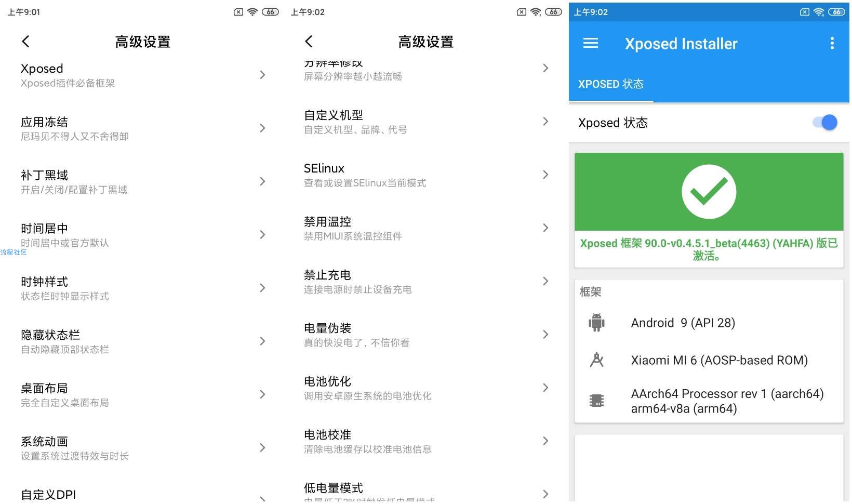Open the 电池校准 chevron arrow
Viewport: 852px width, 504px height.
click(x=545, y=441)
